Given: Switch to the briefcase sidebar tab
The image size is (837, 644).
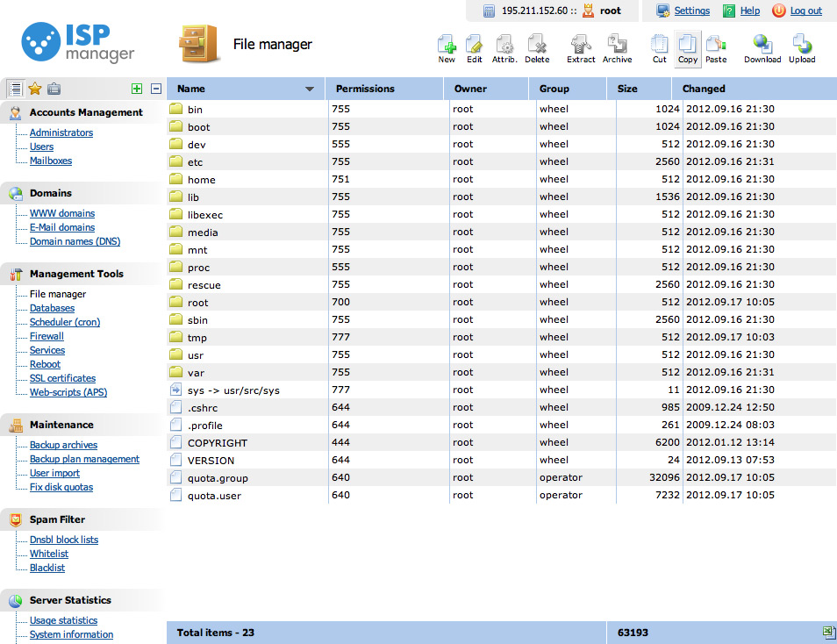Looking at the screenshot, I should [54, 89].
